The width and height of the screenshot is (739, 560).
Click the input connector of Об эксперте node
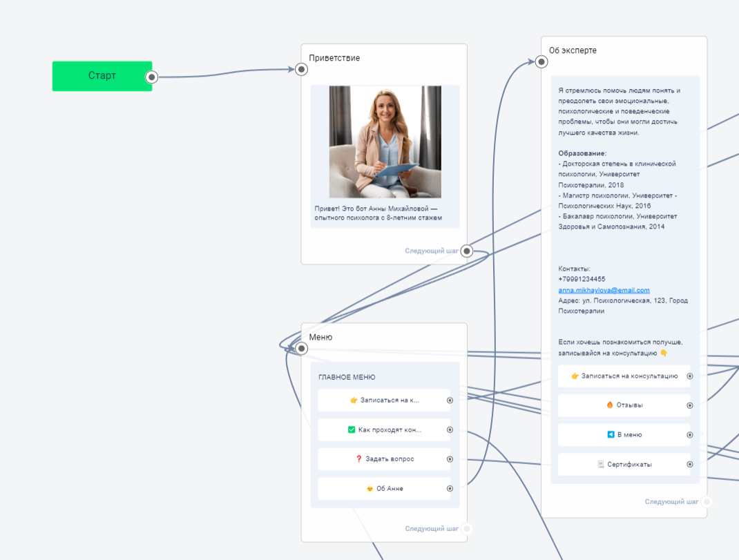point(541,62)
